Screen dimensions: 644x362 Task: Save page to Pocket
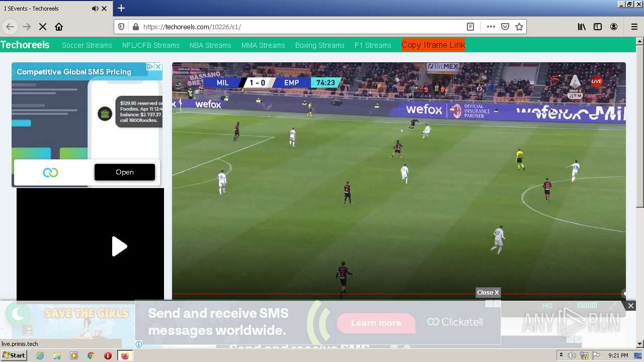coord(505,27)
